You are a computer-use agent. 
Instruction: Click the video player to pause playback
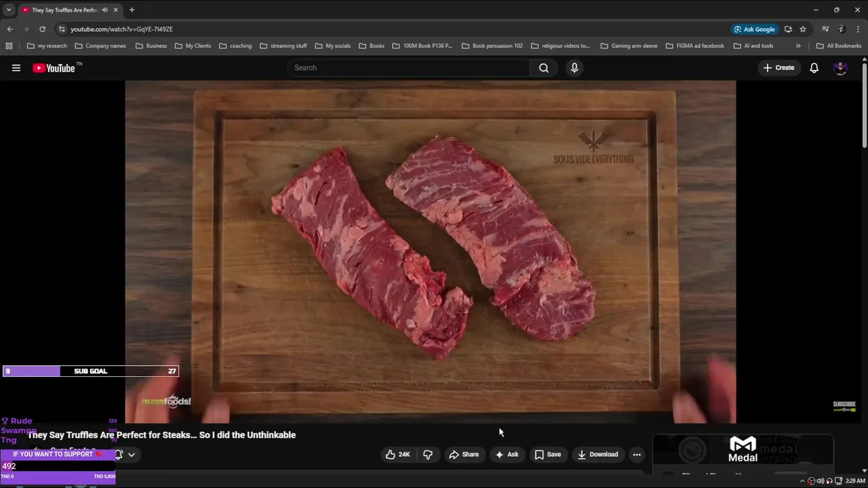point(430,251)
